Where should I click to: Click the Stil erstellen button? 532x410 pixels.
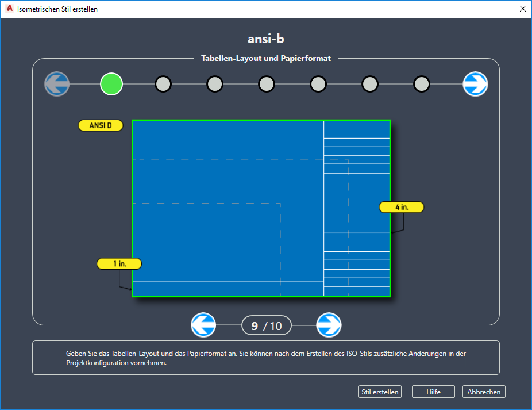(380, 392)
